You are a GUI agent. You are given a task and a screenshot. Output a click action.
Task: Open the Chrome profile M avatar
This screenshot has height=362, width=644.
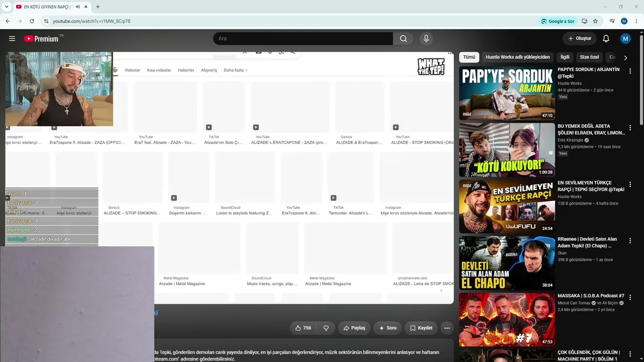click(x=624, y=21)
